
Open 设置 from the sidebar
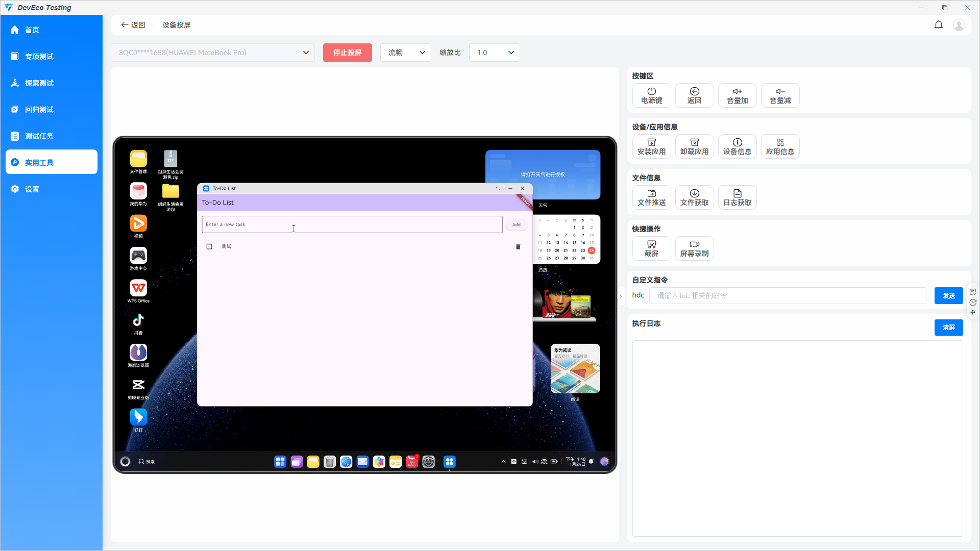pos(31,189)
